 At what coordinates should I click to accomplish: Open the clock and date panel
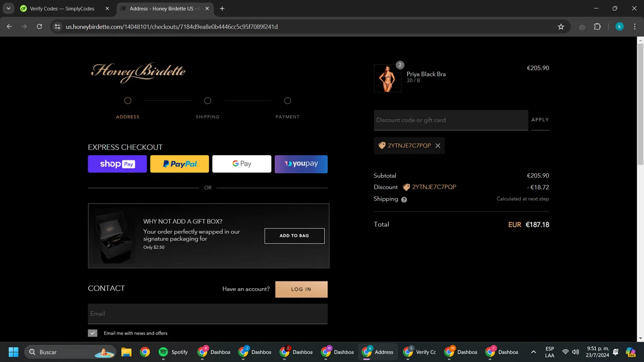598,352
